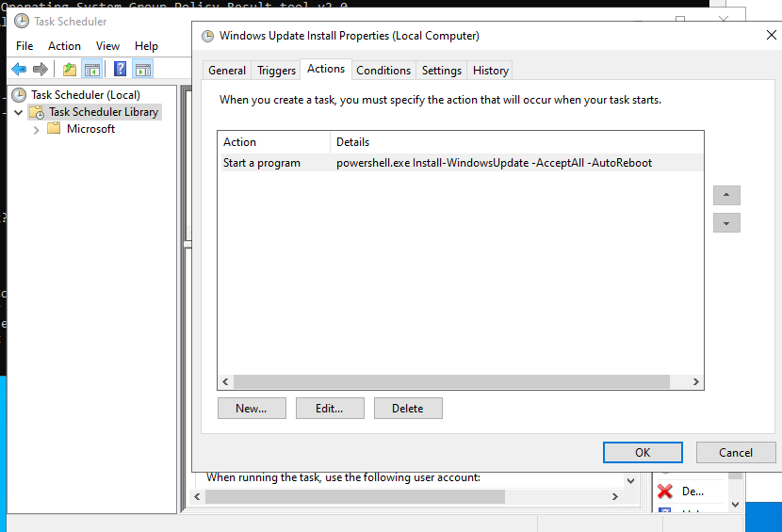Click the actions list scroll right arrow
Image resolution: width=782 pixels, height=532 pixels.
pyautogui.click(x=695, y=382)
